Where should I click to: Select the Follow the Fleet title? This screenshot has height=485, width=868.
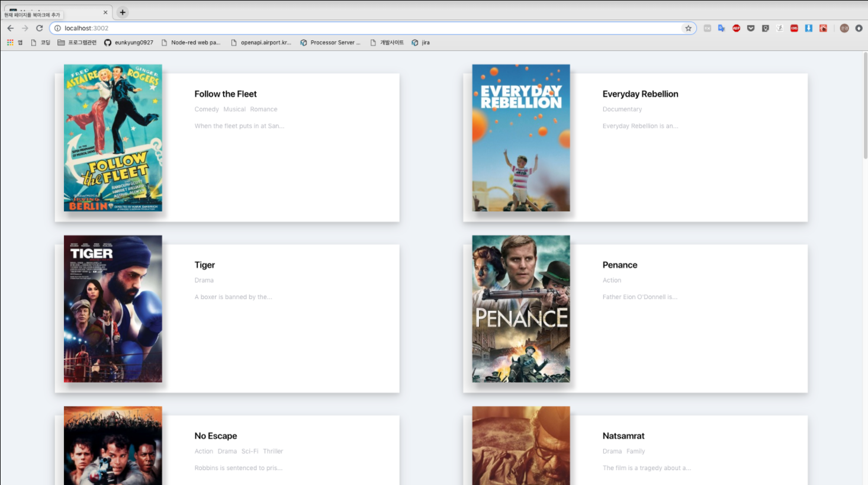226,94
